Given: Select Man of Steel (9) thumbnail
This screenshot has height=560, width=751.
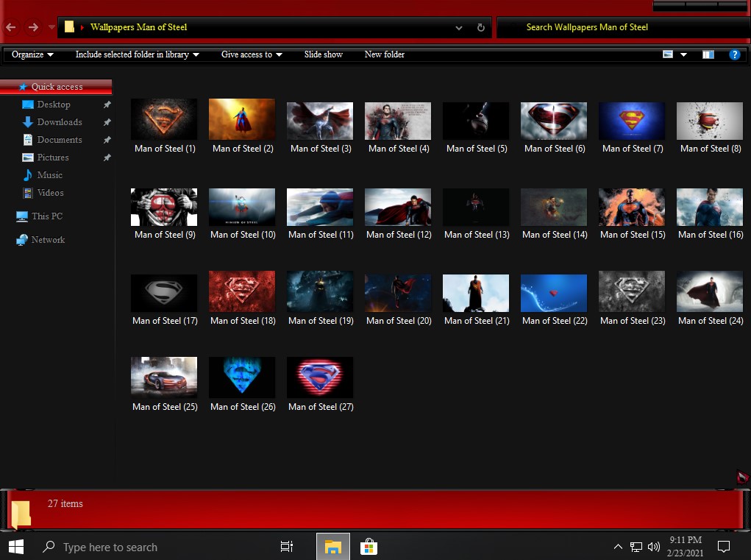Looking at the screenshot, I should [164, 207].
